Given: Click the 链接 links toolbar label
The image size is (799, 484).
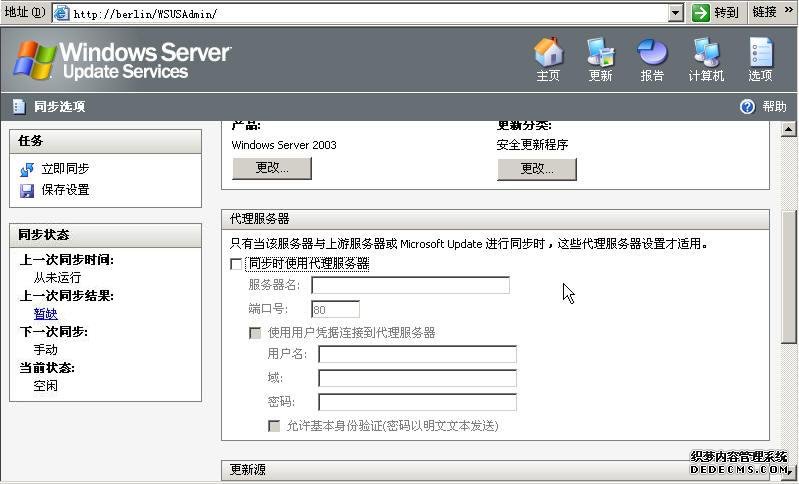Looking at the screenshot, I should (764, 12).
